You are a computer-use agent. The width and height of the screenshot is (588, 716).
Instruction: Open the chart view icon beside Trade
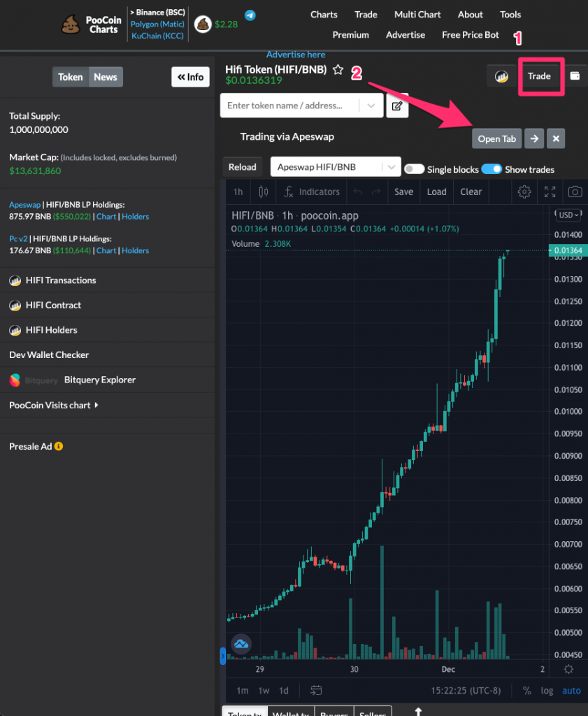click(501, 76)
